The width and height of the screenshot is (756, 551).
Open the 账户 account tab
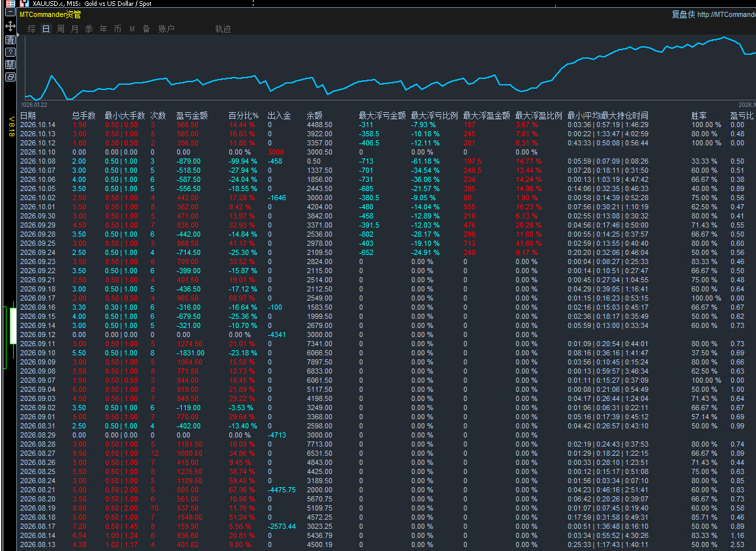pos(166,29)
